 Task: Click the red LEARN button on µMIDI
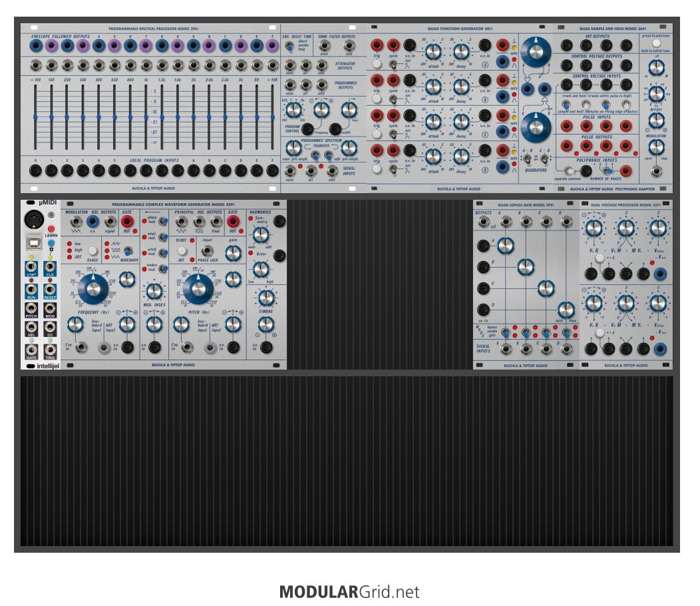(51, 229)
